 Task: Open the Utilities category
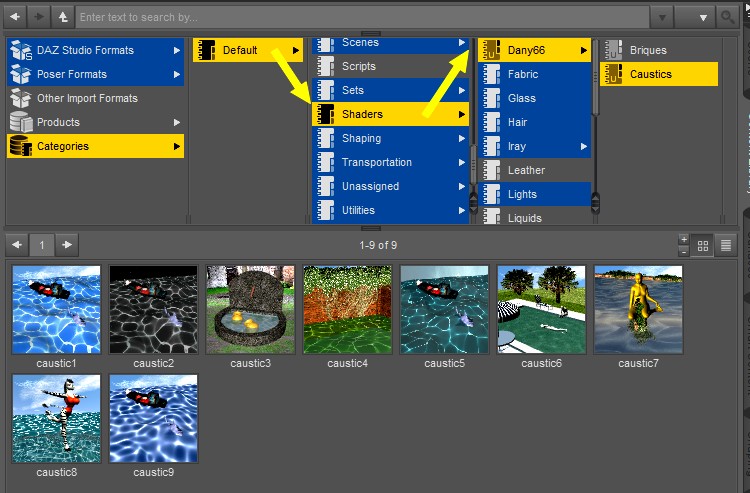[390, 210]
